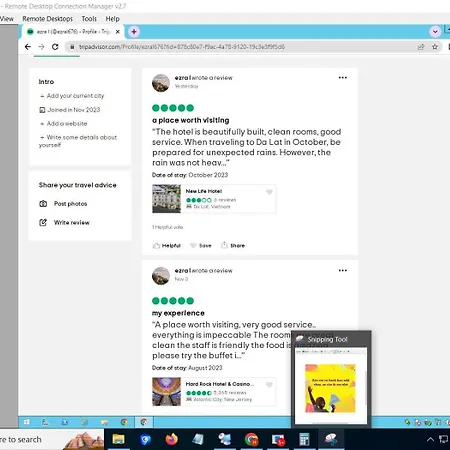
Task: Open Calculator from the taskbar
Action: click(x=304, y=439)
